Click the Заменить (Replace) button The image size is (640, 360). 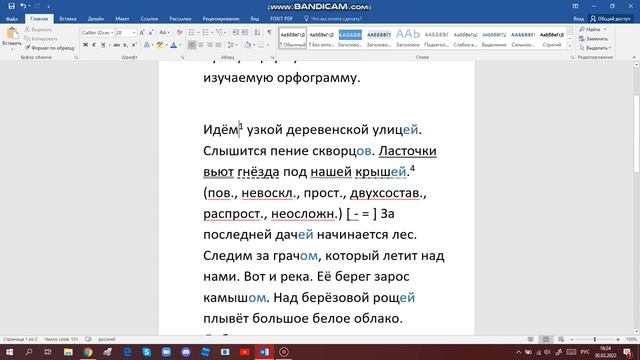click(x=593, y=39)
